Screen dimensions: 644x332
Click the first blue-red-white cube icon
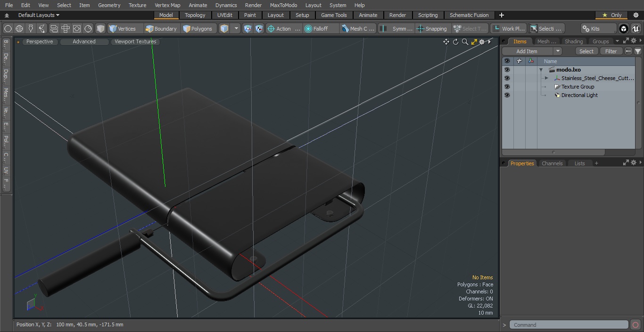coord(248,29)
